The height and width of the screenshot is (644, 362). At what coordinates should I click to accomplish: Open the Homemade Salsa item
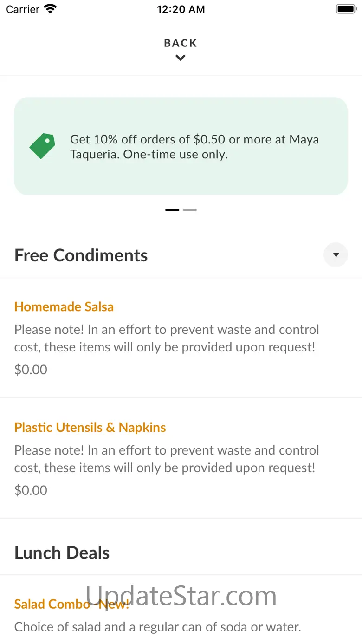pos(64,307)
